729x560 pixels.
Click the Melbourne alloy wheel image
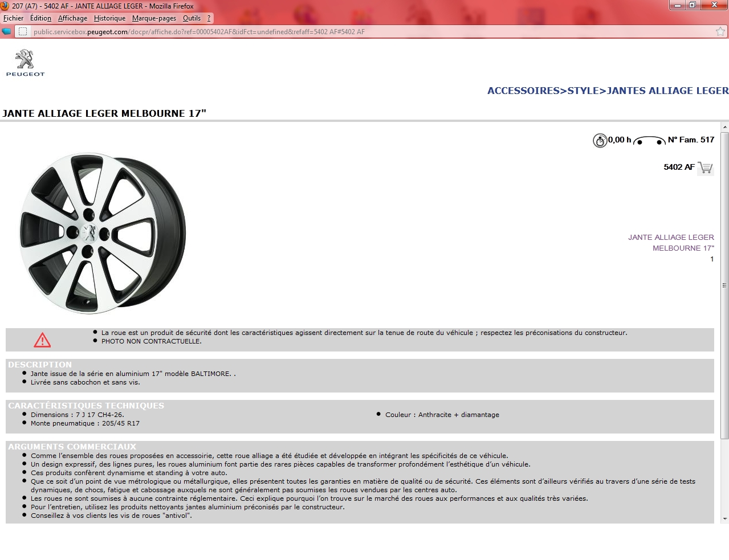103,233
